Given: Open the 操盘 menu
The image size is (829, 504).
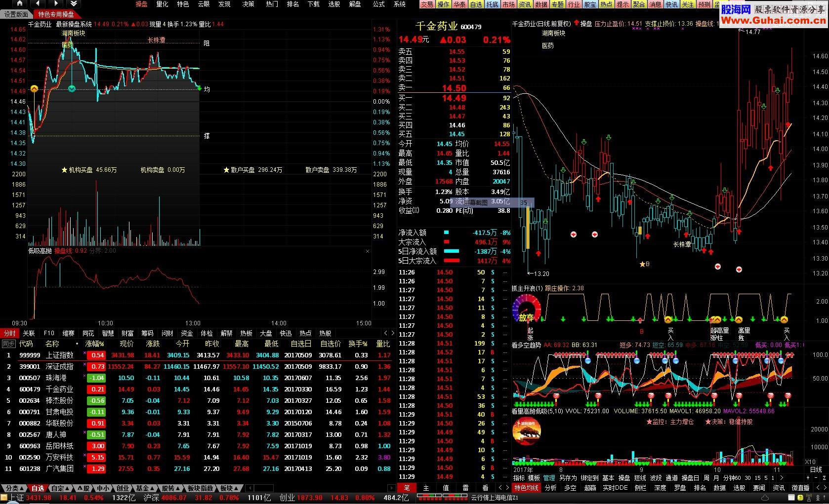Looking at the screenshot, I should (x=141, y=4).
